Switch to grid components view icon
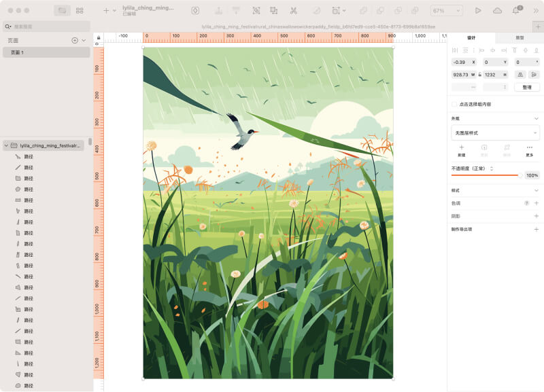Image resolution: width=544 pixels, height=392 pixels. click(80, 11)
